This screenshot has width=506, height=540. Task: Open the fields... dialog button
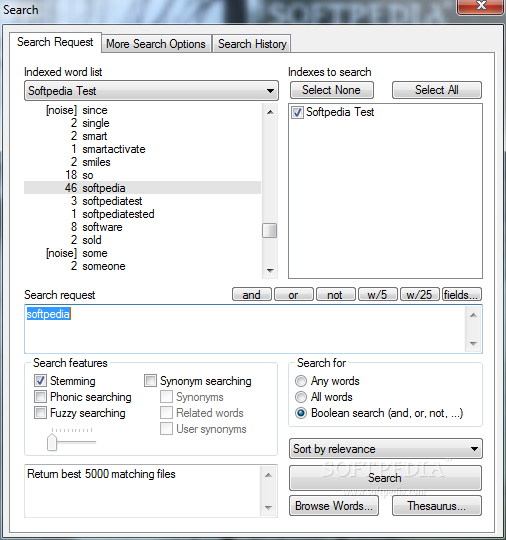tap(462, 294)
